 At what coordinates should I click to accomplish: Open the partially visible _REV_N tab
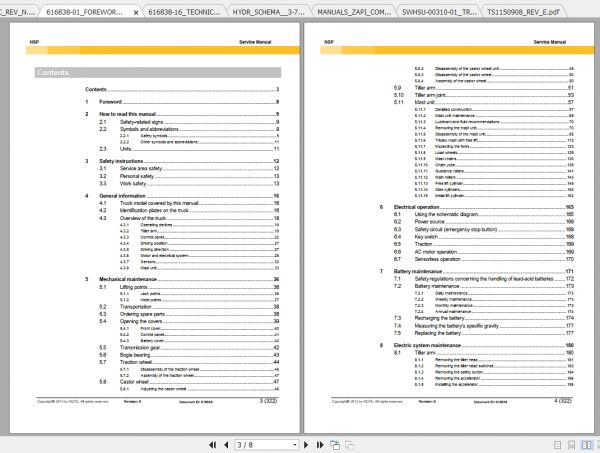(x=18, y=12)
